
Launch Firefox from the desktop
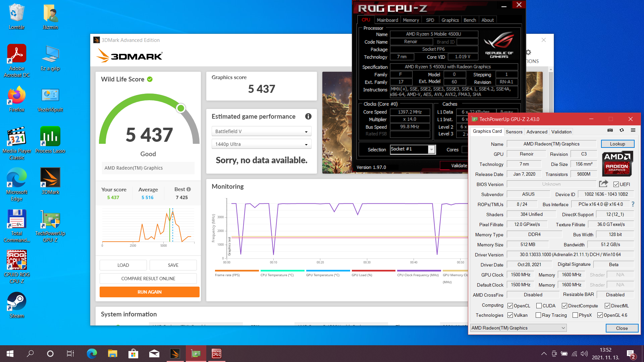(x=16, y=99)
